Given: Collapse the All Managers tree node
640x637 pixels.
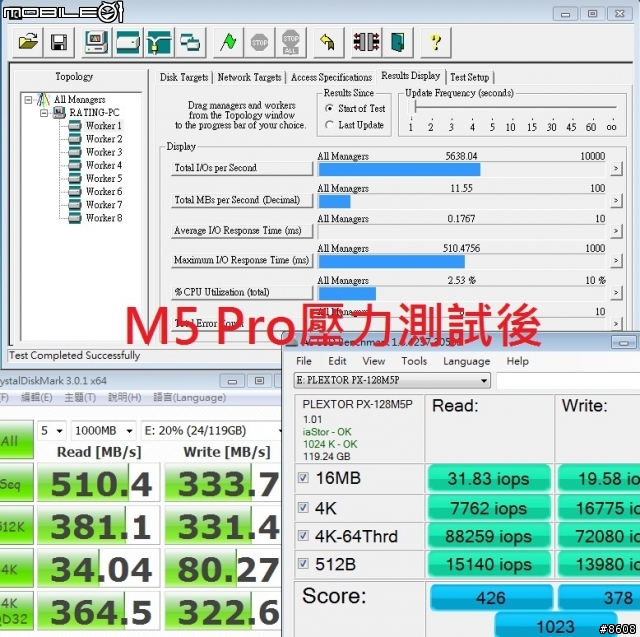Looking at the screenshot, I should point(28,100).
